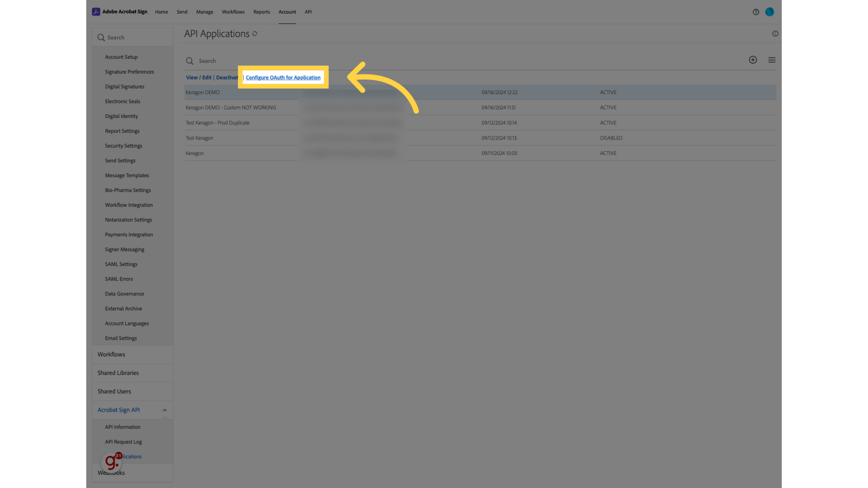Screen dimensions: 868x488
Task: Open Workflow Integration
Action: click(129, 205)
